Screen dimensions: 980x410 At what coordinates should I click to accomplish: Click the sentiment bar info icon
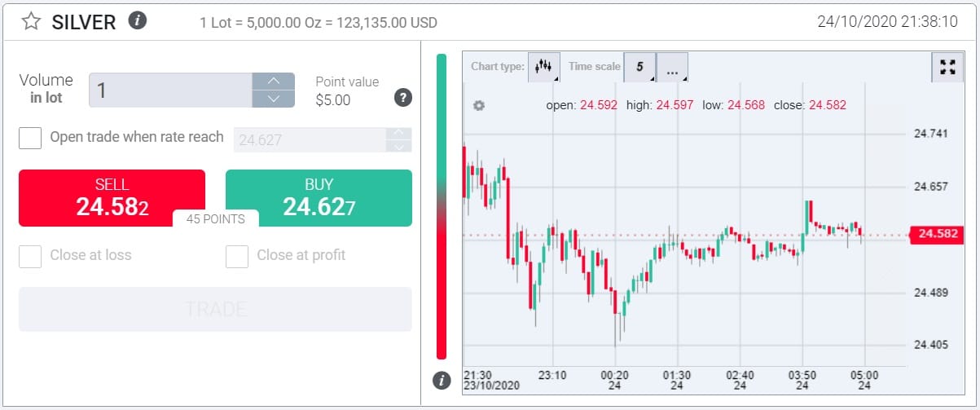[x=442, y=380]
